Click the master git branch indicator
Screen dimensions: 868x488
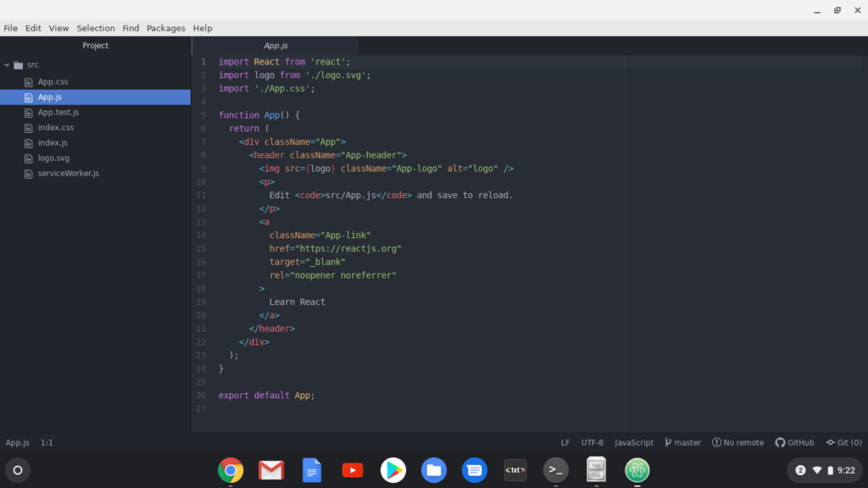[x=682, y=442]
